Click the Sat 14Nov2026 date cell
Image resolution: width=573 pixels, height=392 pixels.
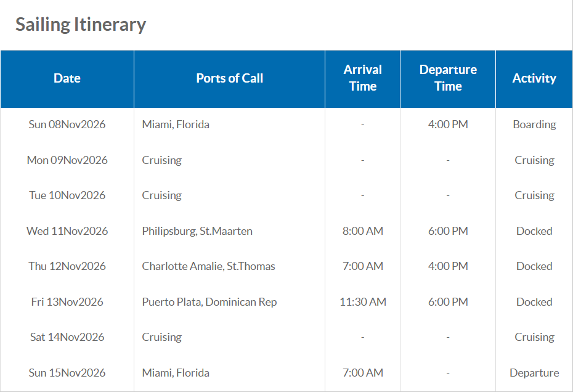coord(67,337)
